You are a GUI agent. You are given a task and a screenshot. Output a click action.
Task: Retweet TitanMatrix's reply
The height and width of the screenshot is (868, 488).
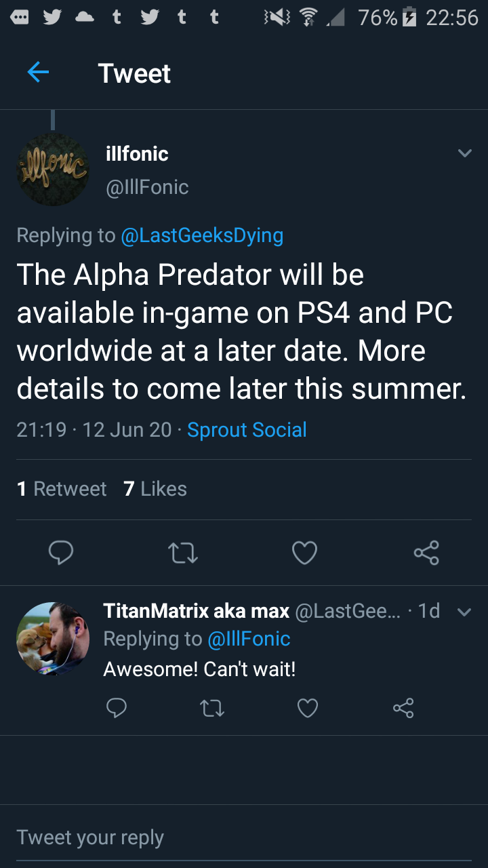[x=212, y=708]
